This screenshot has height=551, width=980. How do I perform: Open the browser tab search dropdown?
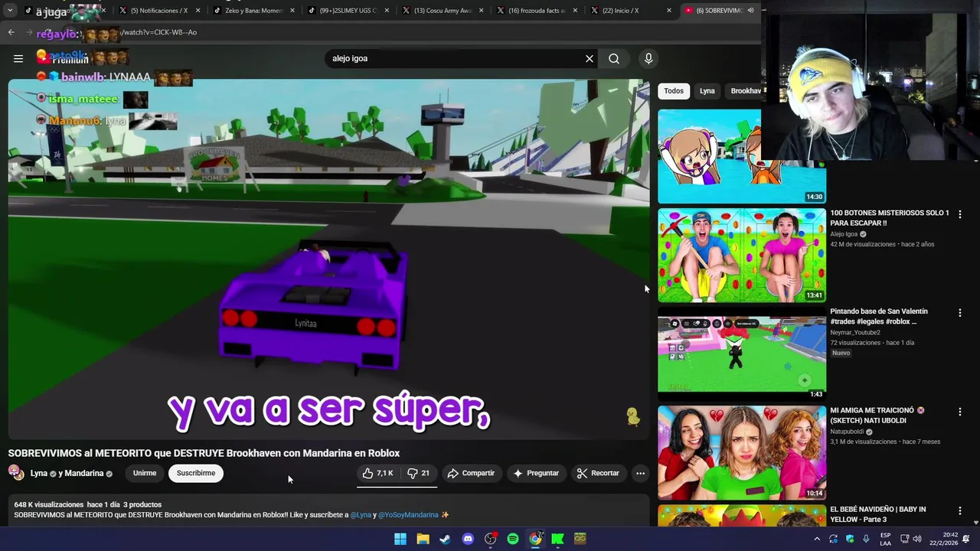[10, 11]
